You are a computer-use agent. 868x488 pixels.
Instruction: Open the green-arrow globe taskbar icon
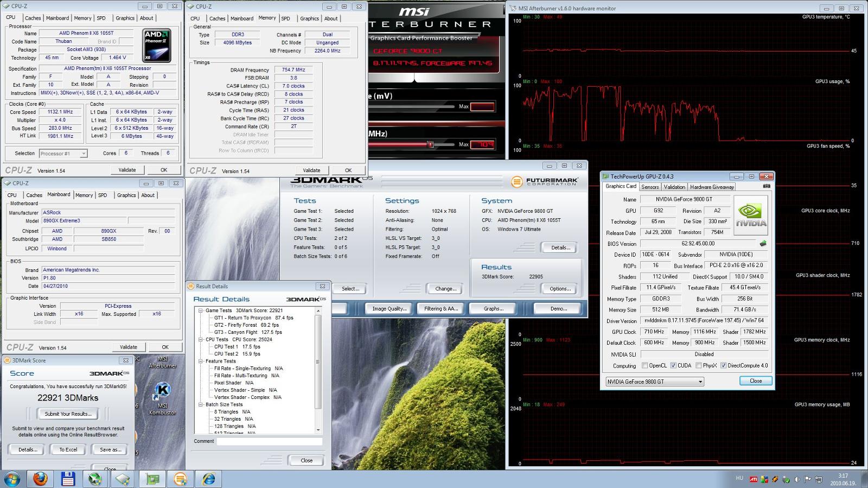[95, 479]
